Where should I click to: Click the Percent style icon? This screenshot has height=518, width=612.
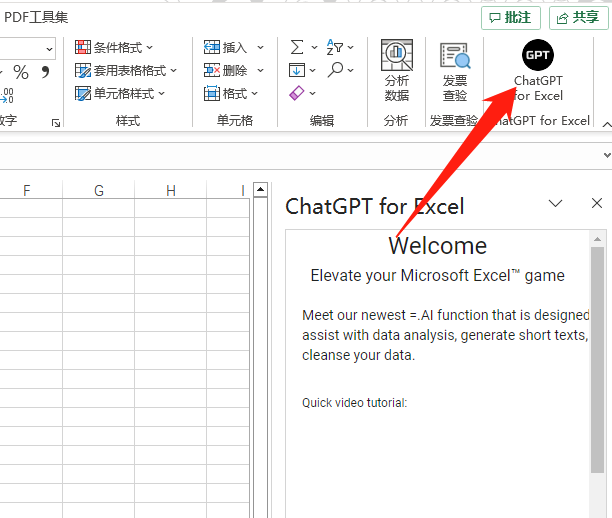21,72
